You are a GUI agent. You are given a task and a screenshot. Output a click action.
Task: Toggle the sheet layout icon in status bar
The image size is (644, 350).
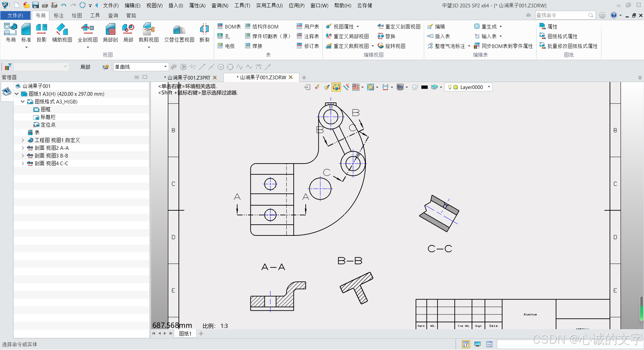pos(466,344)
